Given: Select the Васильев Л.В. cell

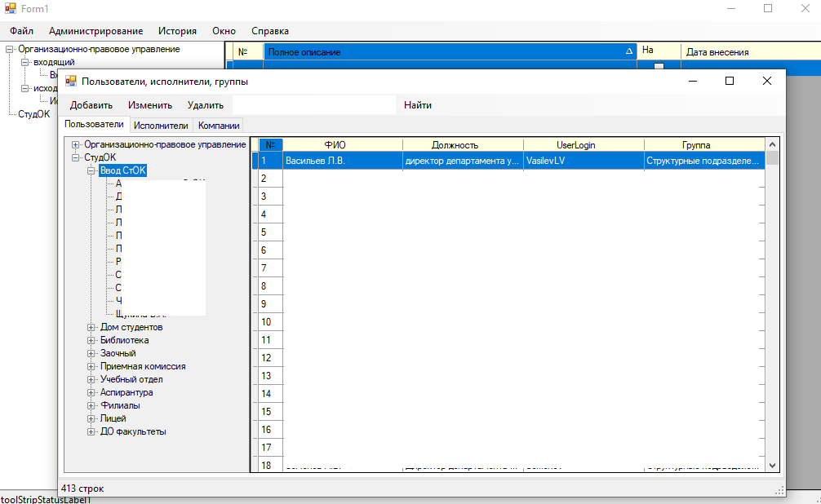Looking at the screenshot, I should (x=343, y=161).
